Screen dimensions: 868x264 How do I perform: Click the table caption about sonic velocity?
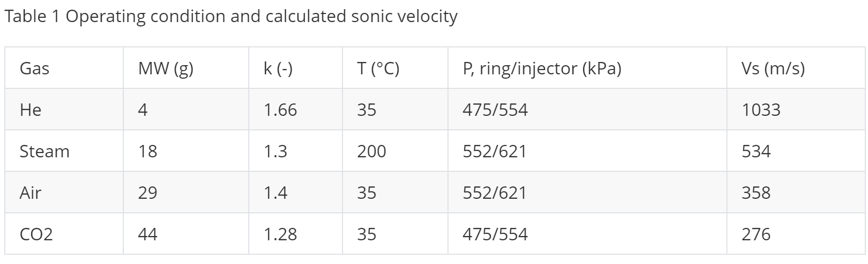[230, 17]
